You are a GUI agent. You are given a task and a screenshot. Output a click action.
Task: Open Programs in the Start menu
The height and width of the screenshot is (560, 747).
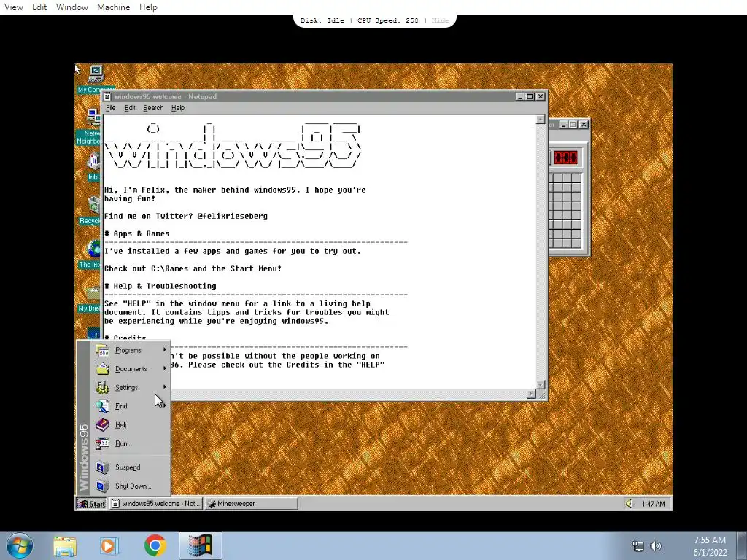(130, 351)
